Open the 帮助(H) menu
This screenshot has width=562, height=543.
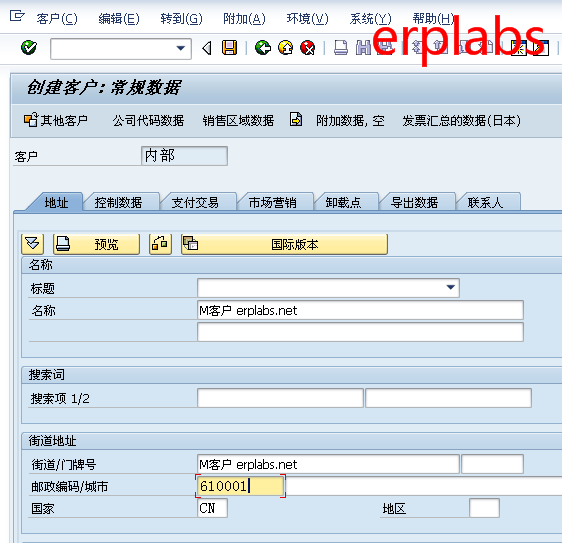click(433, 19)
